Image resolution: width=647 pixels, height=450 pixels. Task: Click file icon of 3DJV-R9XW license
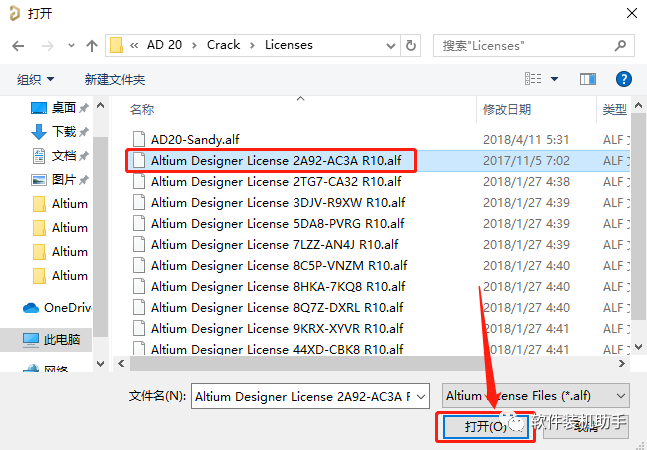pos(139,203)
